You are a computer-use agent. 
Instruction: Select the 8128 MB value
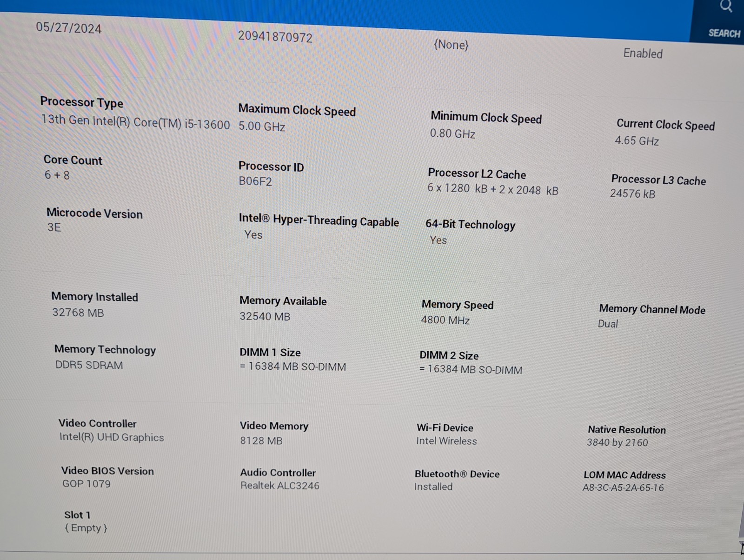click(261, 440)
